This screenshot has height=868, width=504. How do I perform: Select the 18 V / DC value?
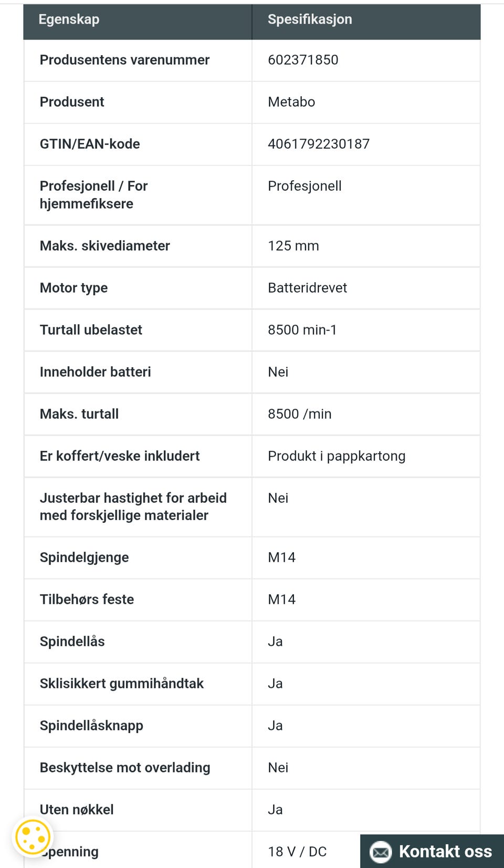tap(297, 852)
